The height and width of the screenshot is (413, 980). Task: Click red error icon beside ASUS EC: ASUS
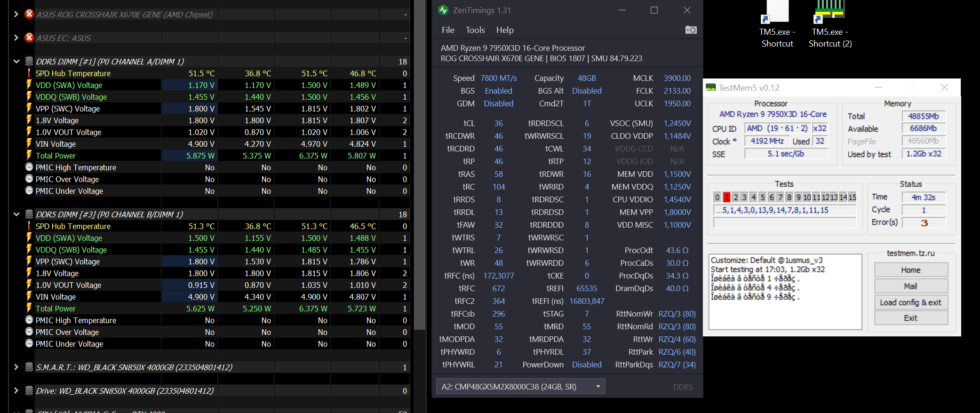click(x=29, y=38)
